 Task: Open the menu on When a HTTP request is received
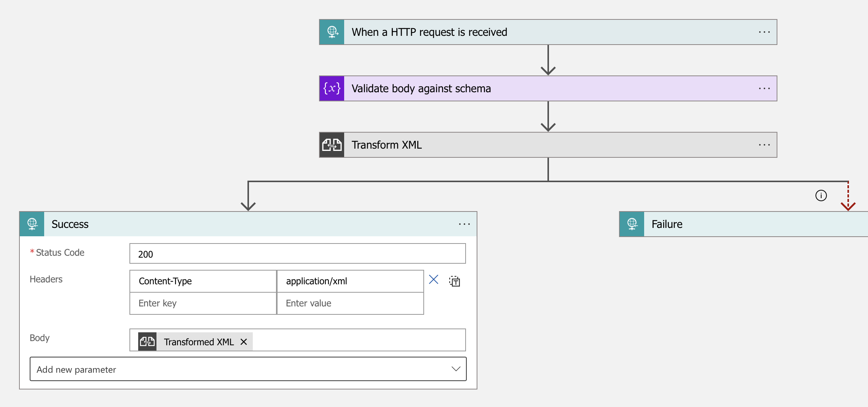(764, 32)
